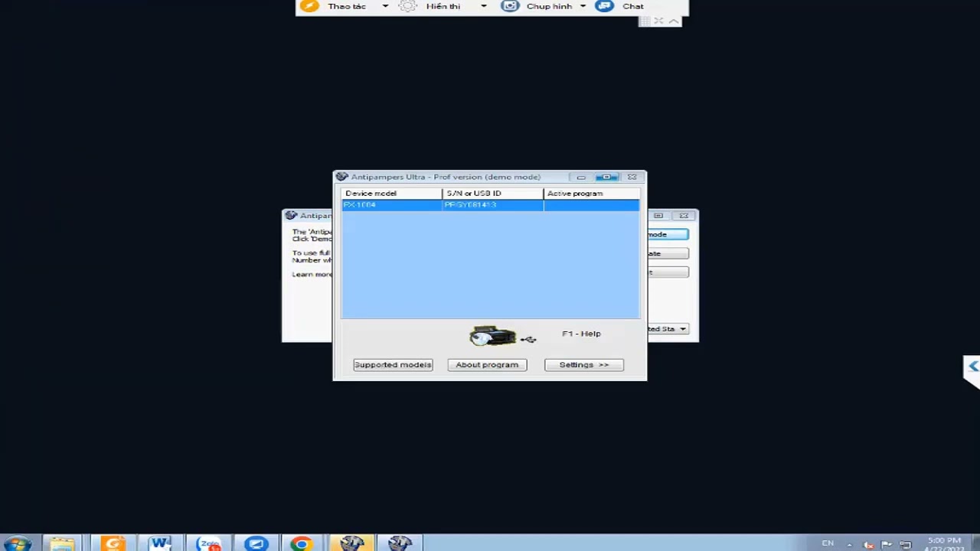Open the Chat menu label

tap(633, 6)
